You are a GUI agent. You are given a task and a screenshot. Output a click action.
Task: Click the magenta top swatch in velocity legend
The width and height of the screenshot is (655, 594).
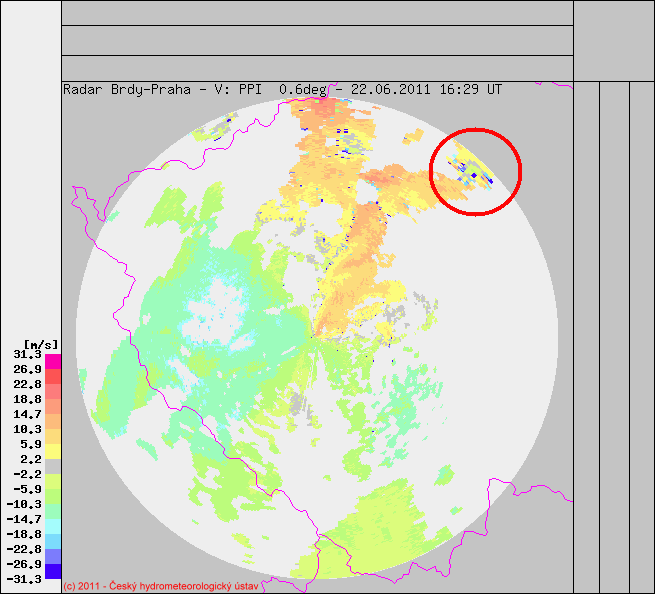click(x=53, y=361)
